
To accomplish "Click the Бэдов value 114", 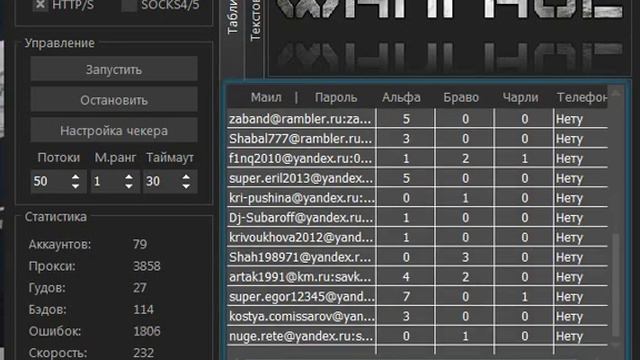I will pyautogui.click(x=143, y=309).
